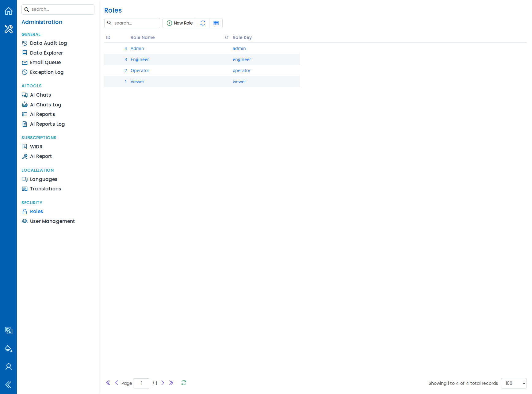Screen dimensions: 532x394
Task: Open the user profile icon
Action: click(9, 367)
